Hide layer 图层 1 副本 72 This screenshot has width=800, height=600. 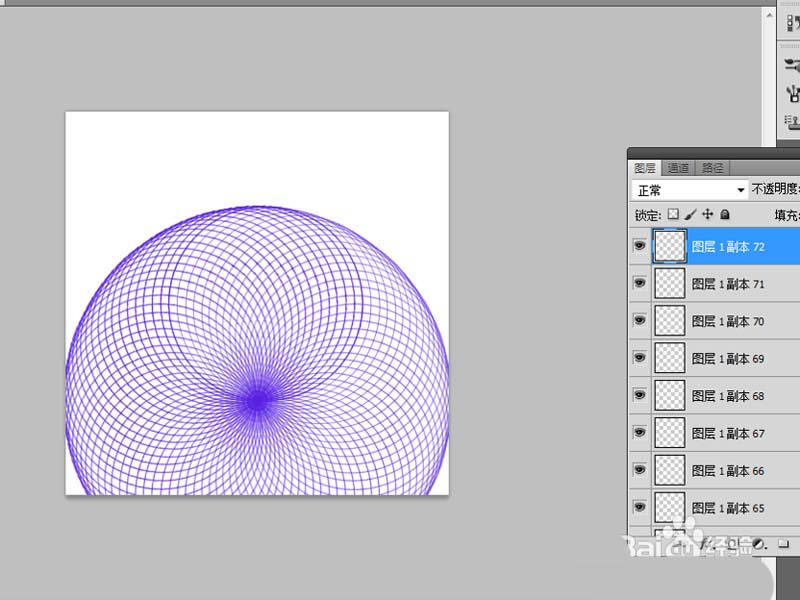[640, 246]
